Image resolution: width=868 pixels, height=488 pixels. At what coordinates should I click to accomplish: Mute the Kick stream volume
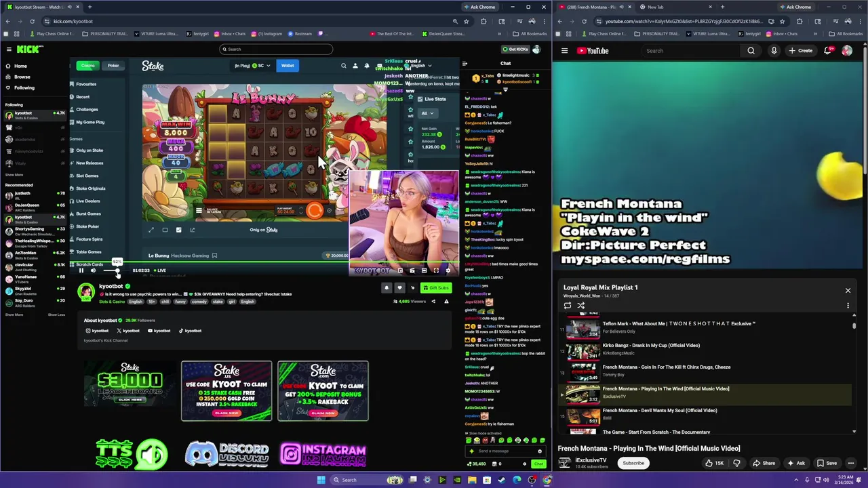[x=94, y=270]
